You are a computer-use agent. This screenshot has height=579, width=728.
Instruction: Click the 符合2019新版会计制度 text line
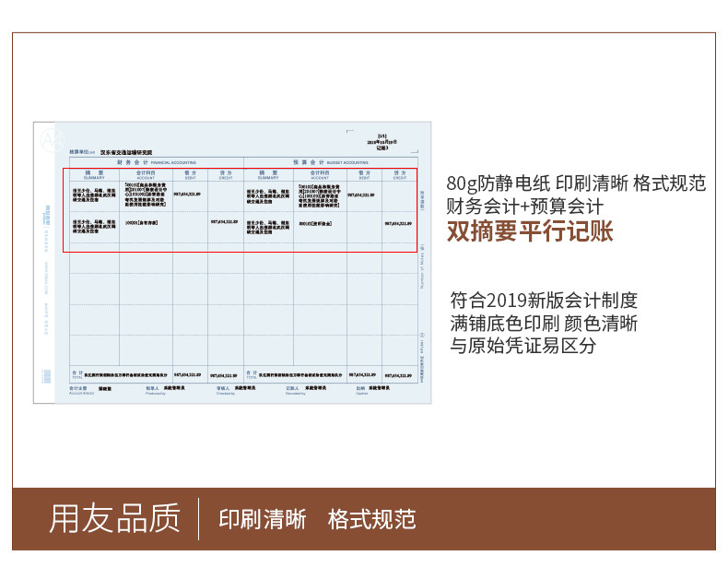(x=544, y=301)
